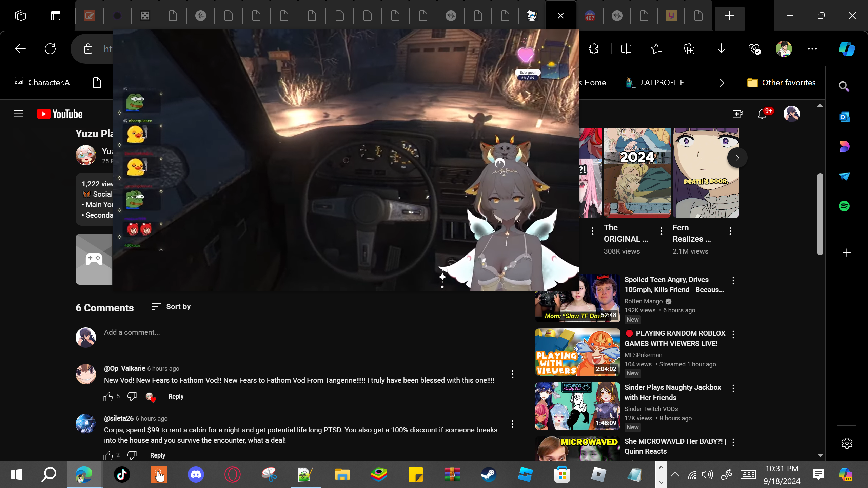Open Spotify in the Edge sidebar
The image size is (868, 488).
(x=844, y=206)
